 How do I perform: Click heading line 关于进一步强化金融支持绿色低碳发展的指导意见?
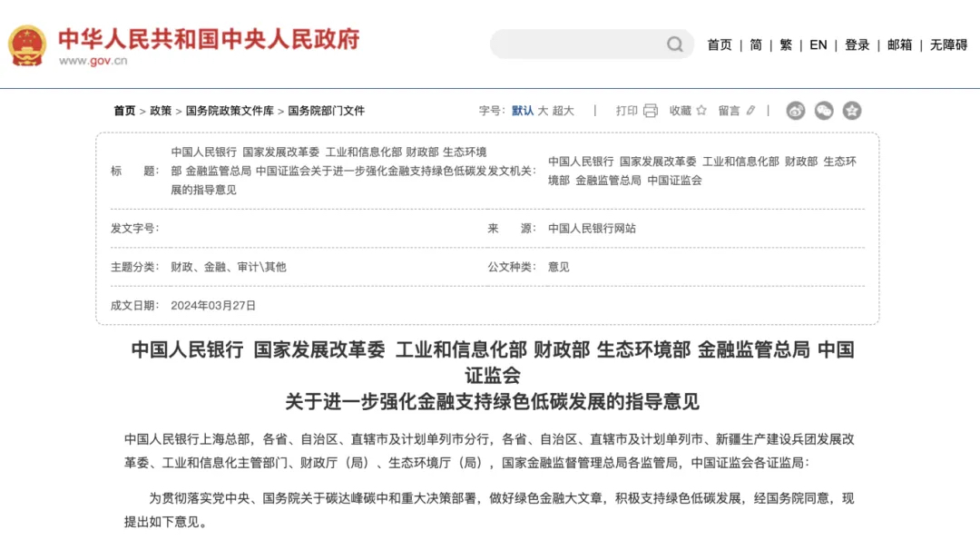(492, 401)
